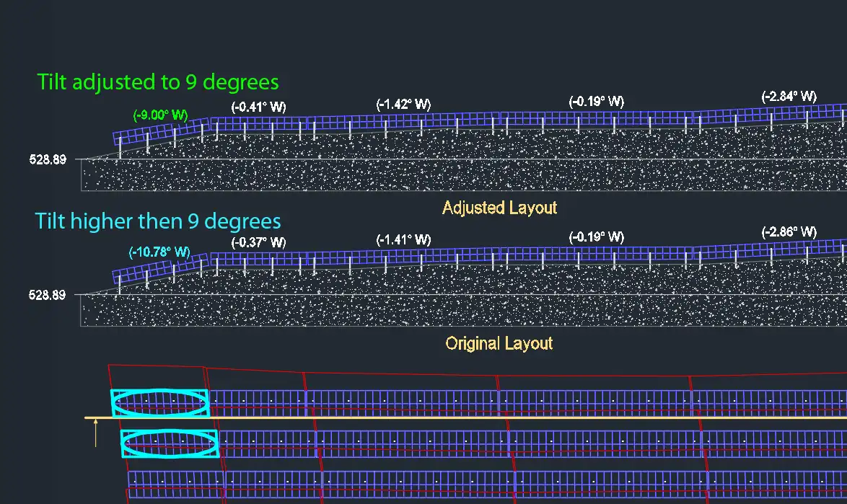Select the (-0.37° W) tilt annotation
847x504 pixels.
point(258,242)
